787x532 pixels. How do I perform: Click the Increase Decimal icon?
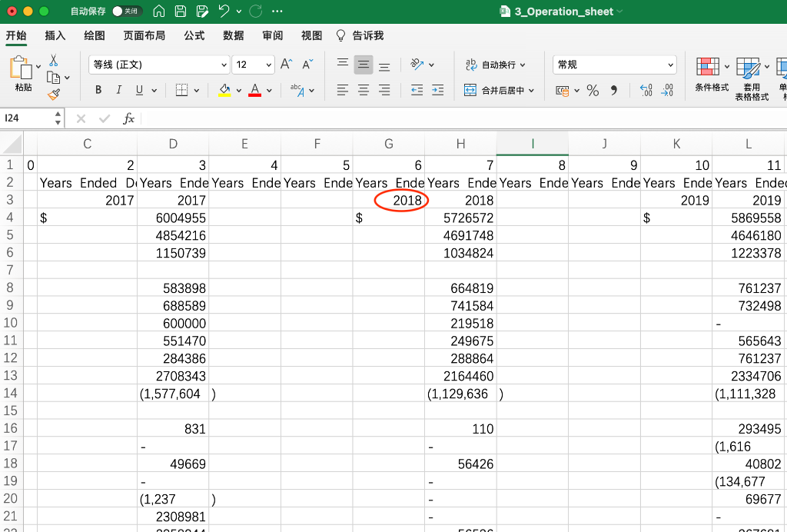point(646,91)
